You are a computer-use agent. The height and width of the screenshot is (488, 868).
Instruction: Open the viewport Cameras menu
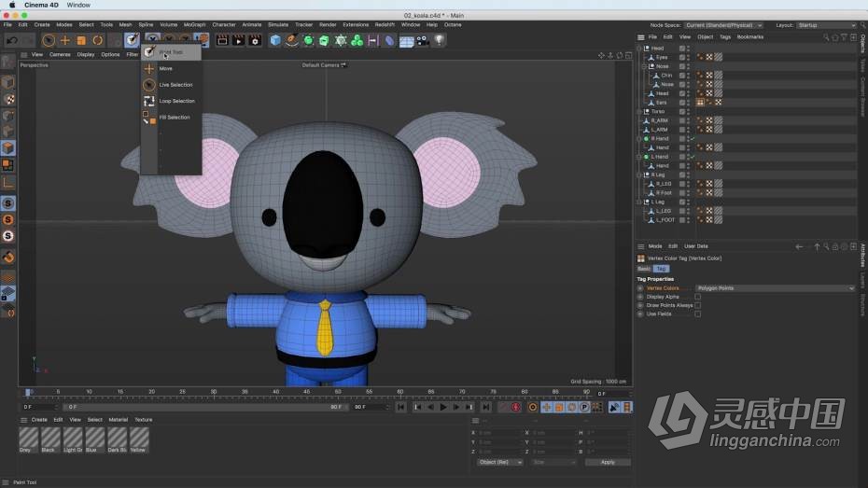(x=60, y=55)
